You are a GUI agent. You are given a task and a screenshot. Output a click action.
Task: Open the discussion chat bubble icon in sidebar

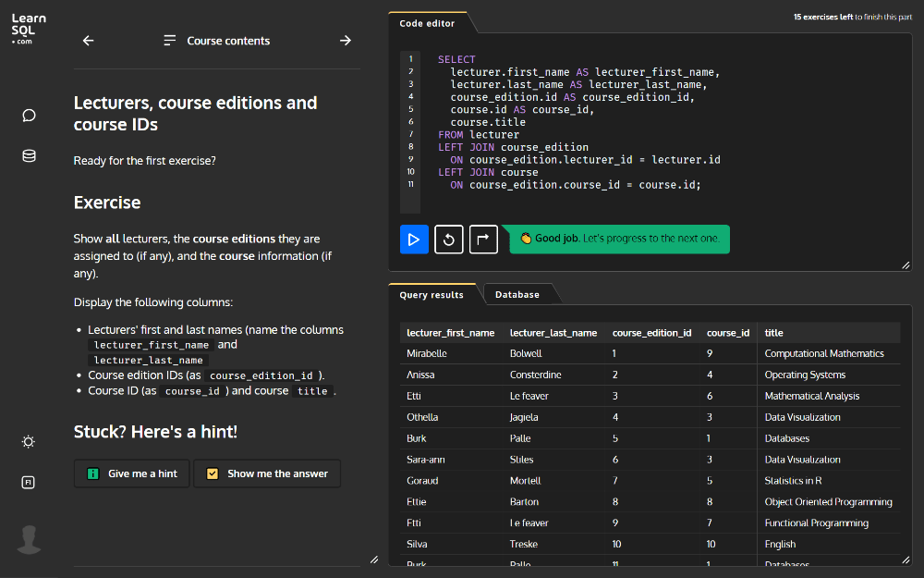tap(29, 116)
